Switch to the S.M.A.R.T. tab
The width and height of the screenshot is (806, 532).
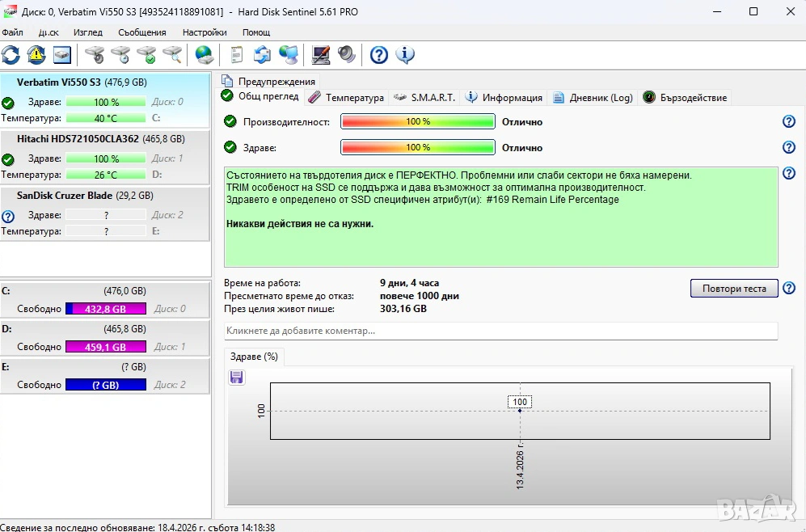tap(424, 97)
